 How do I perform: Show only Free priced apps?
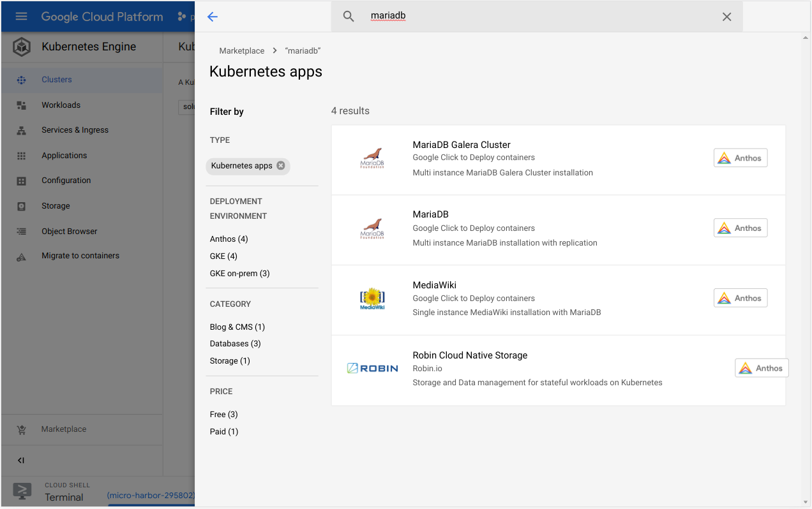(x=223, y=415)
